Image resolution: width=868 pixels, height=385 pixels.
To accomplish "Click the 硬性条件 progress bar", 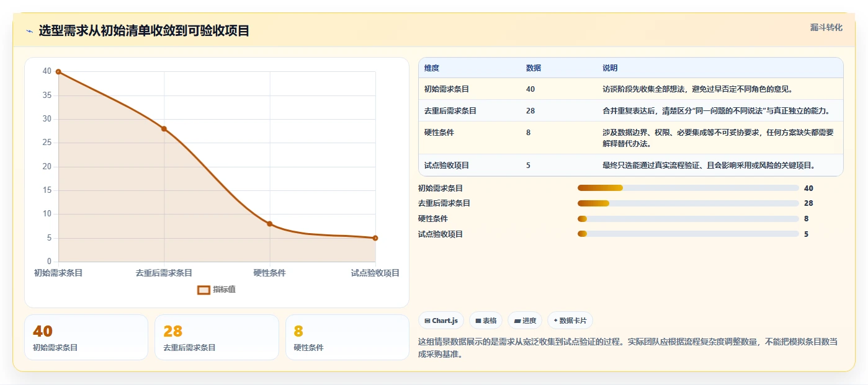I will [688, 219].
